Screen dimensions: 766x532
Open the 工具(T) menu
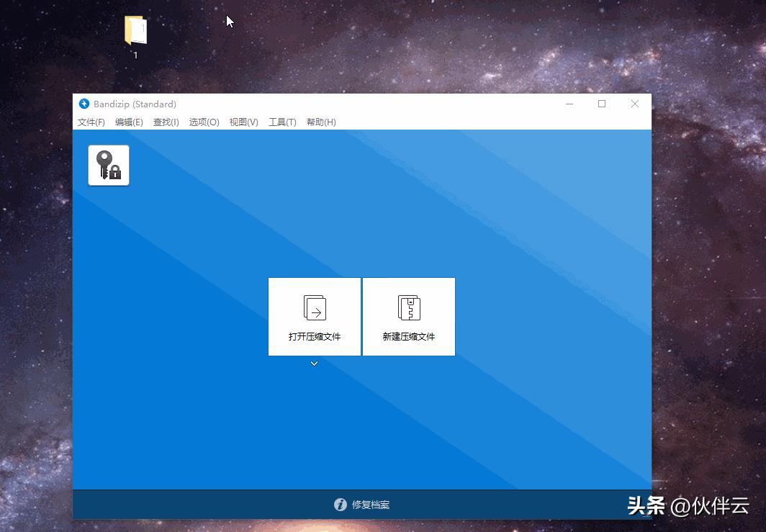click(281, 122)
